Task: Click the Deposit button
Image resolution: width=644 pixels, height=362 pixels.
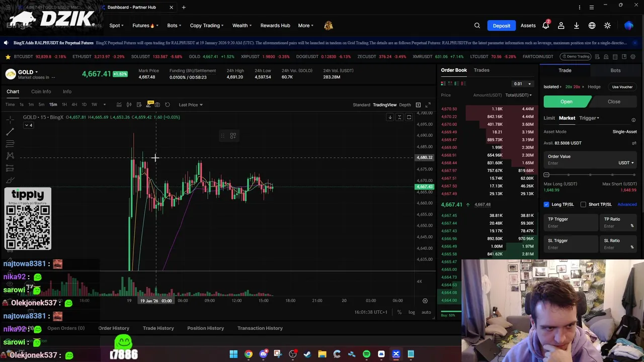Action: 502,26
